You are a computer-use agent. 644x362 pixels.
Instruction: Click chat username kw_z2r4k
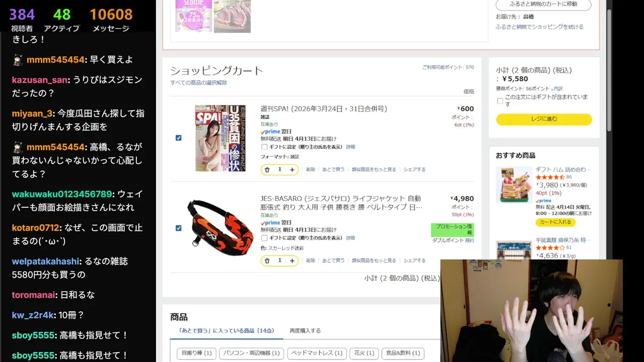[33, 315]
